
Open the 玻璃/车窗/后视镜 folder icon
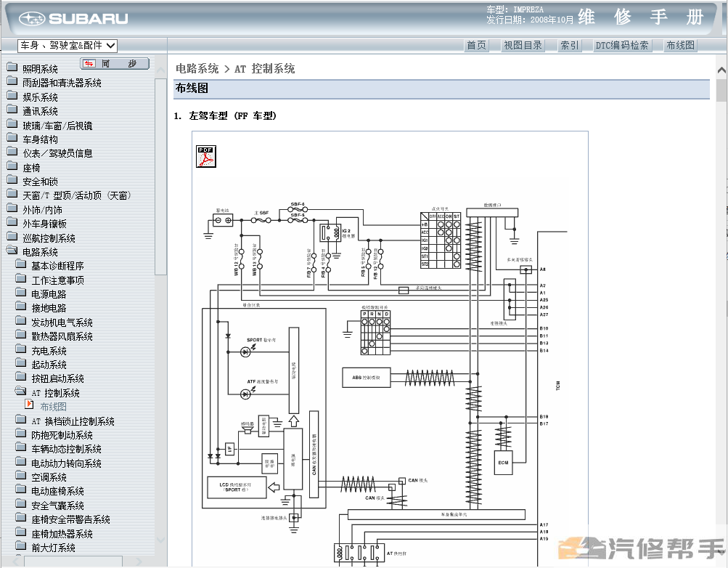pyautogui.click(x=12, y=124)
